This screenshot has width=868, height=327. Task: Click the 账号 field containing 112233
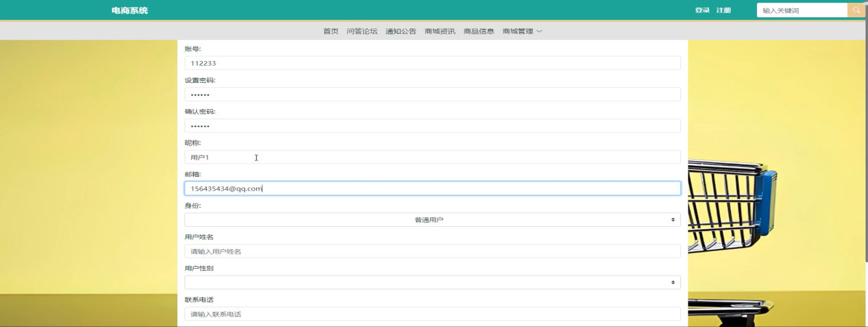click(432, 63)
